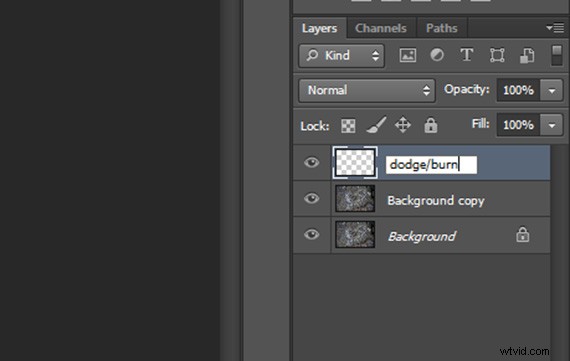570x361 pixels.
Task: Open the Fill slider arrow
Action: (x=552, y=125)
